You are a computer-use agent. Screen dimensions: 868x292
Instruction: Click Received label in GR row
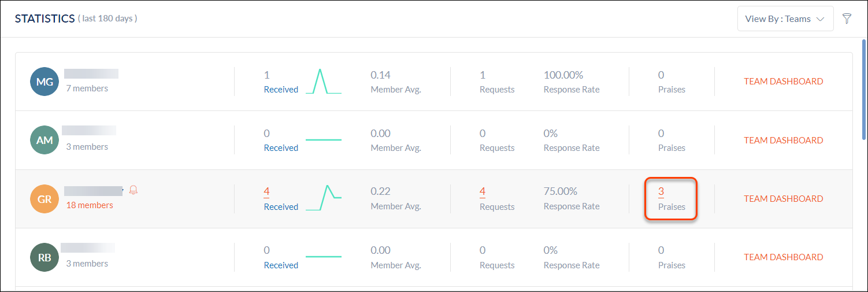coord(281,207)
